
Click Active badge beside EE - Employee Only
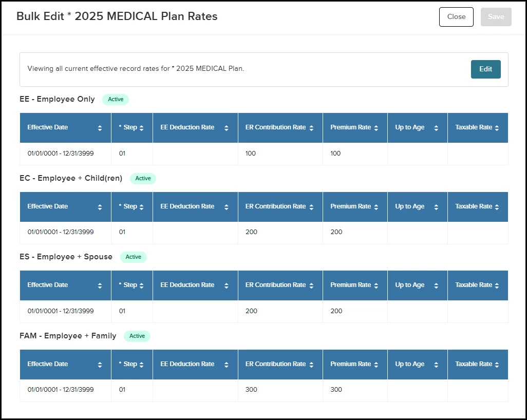tap(116, 100)
